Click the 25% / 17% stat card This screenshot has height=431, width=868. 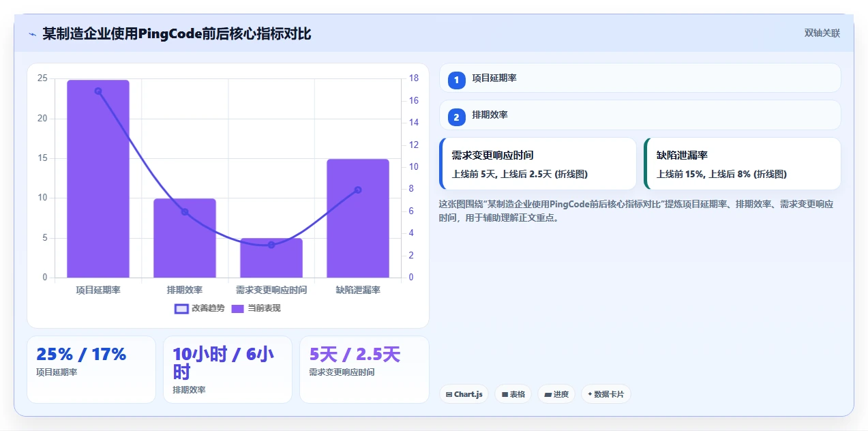(x=91, y=369)
